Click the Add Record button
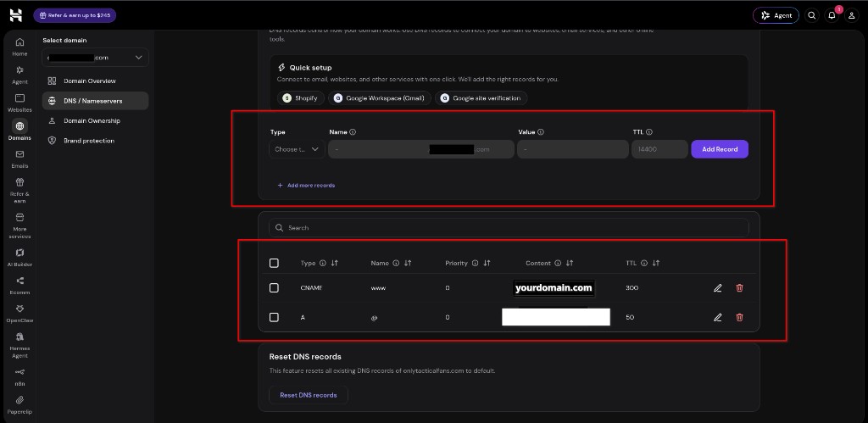Viewport: 868px width, 423px height. pos(720,149)
